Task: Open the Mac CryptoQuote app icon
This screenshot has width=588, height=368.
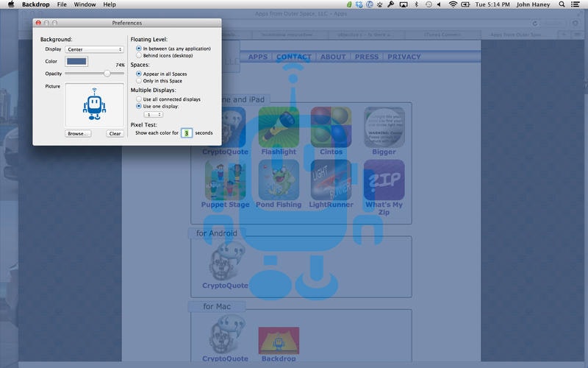Action: click(x=226, y=334)
